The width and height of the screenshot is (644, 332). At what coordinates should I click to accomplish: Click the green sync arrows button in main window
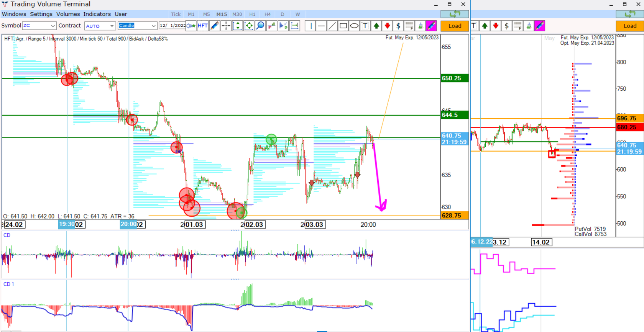point(455,14)
